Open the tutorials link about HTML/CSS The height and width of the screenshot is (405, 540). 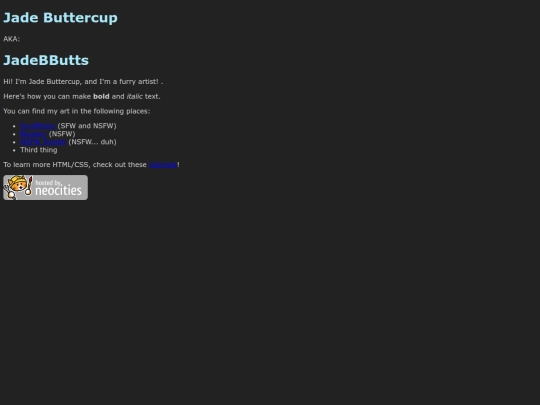163,165
